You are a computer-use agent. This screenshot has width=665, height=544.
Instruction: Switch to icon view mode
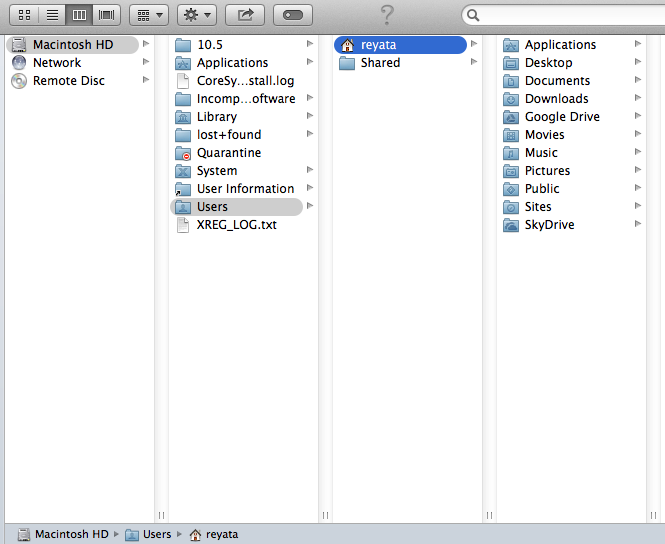tap(25, 15)
